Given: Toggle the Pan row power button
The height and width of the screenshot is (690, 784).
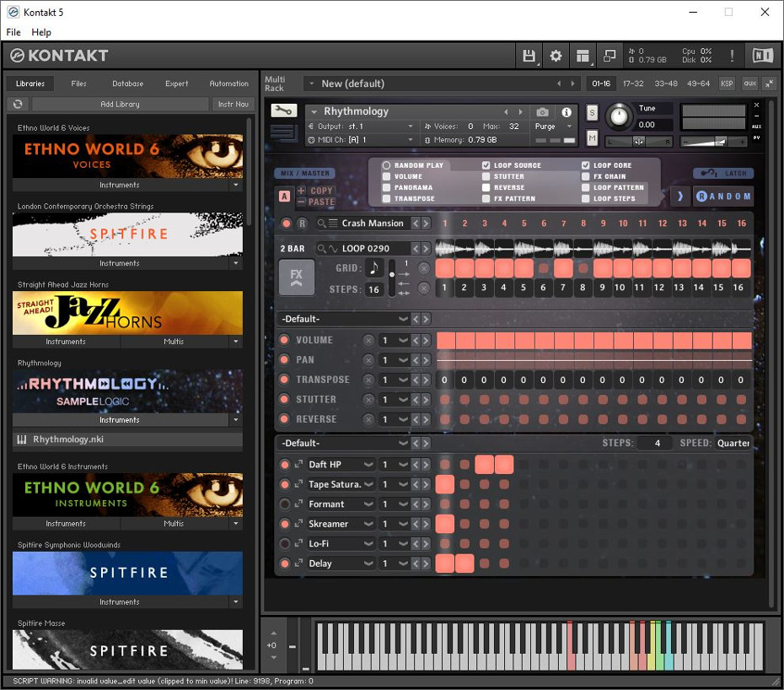Looking at the screenshot, I should click(284, 359).
